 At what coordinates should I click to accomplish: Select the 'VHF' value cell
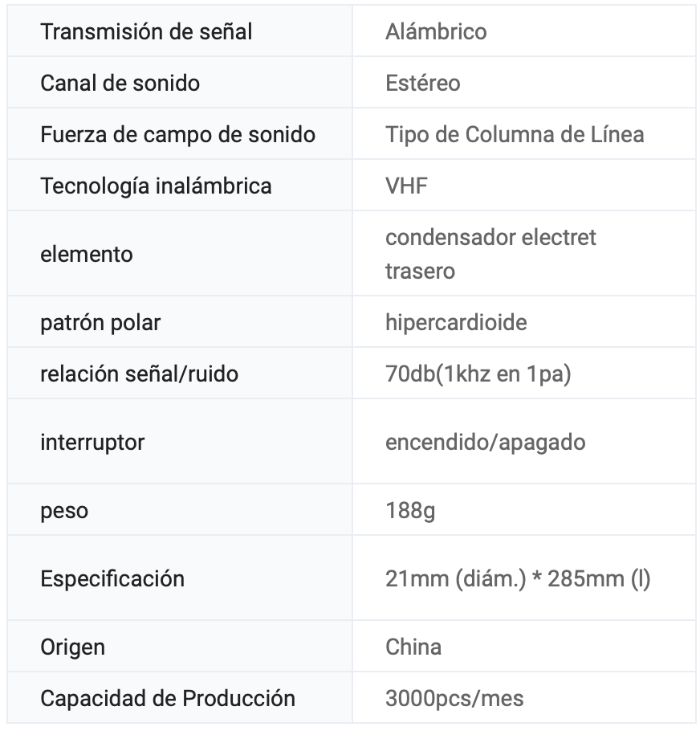(x=406, y=186)
